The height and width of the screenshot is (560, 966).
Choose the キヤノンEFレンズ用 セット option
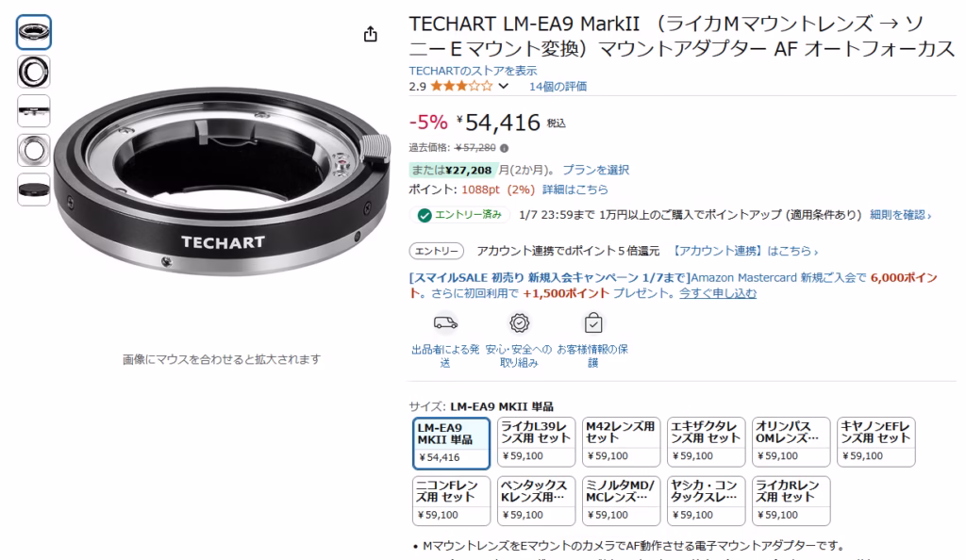point(876,442)
